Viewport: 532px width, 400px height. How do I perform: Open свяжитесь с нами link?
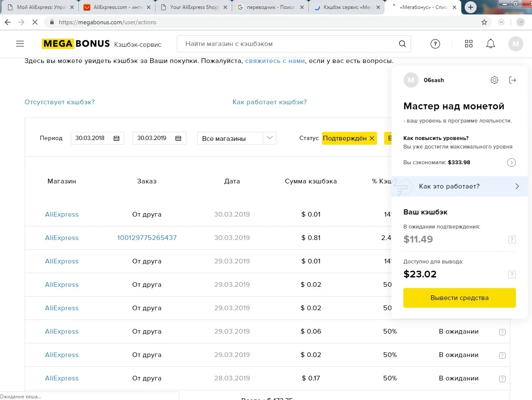tap(275, 61)
